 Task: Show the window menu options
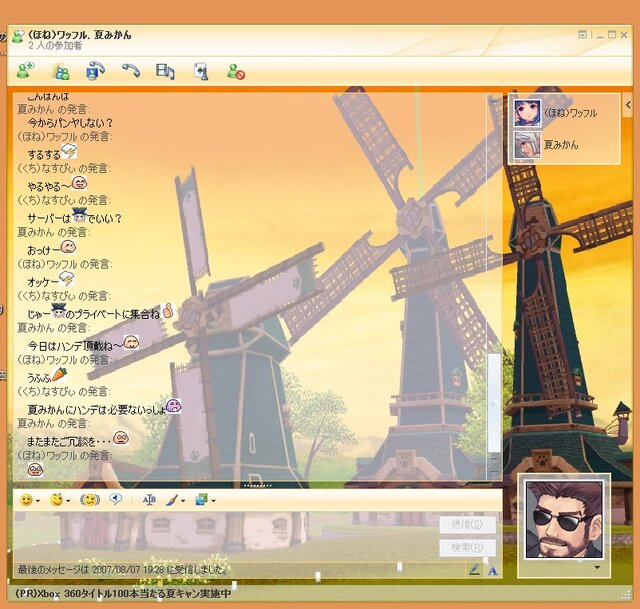click(x=582, y=35)
